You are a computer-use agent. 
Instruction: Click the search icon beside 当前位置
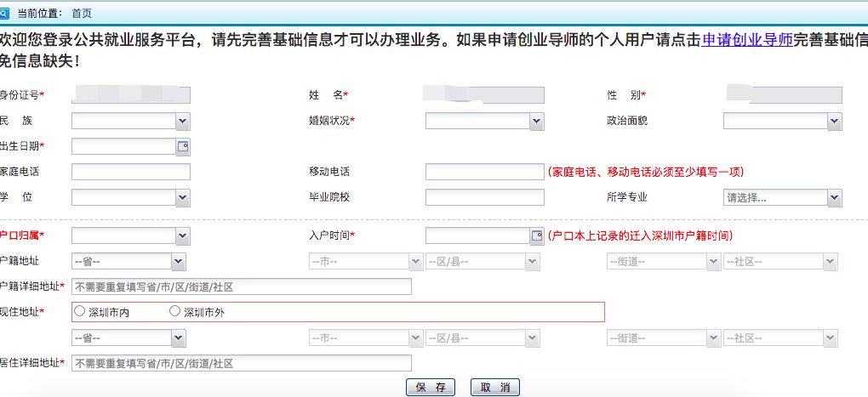pos(5,14)
